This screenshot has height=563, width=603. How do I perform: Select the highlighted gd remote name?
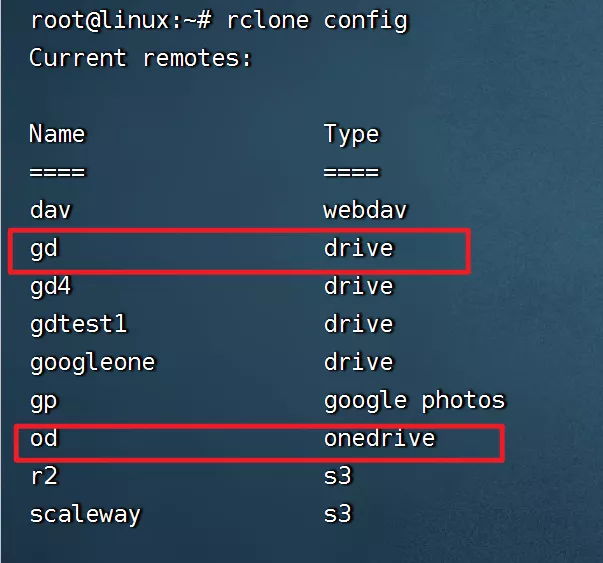tap(43, 248)
